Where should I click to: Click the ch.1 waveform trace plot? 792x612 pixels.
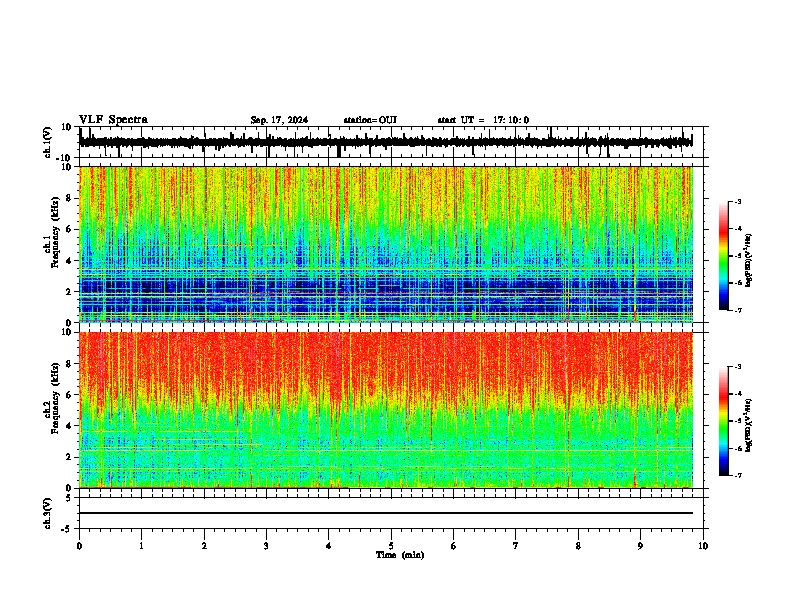386,142
